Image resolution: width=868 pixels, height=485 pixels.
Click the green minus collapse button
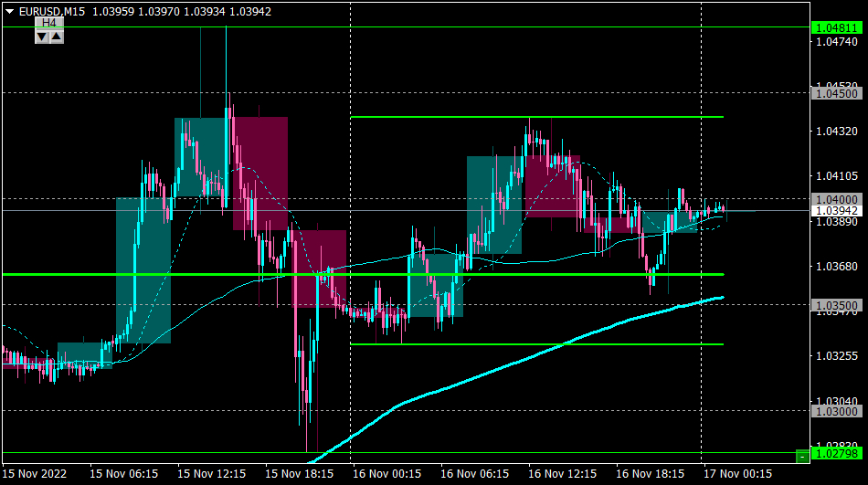(x=802, y=456)
